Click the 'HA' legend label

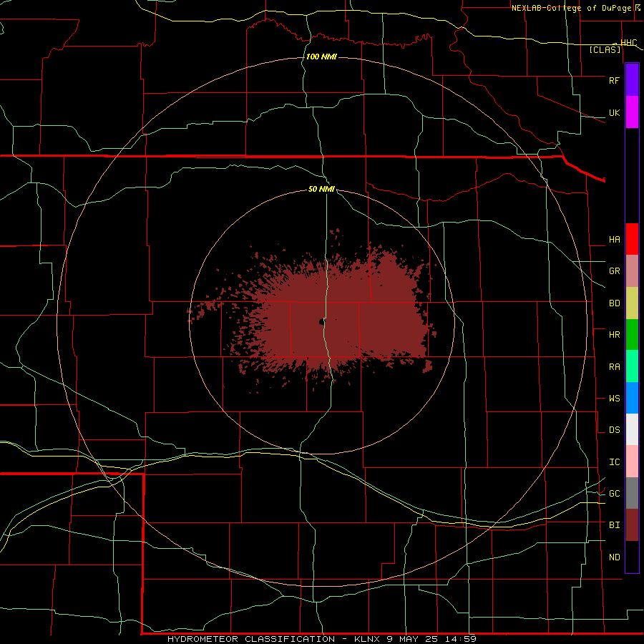[615, 240]
